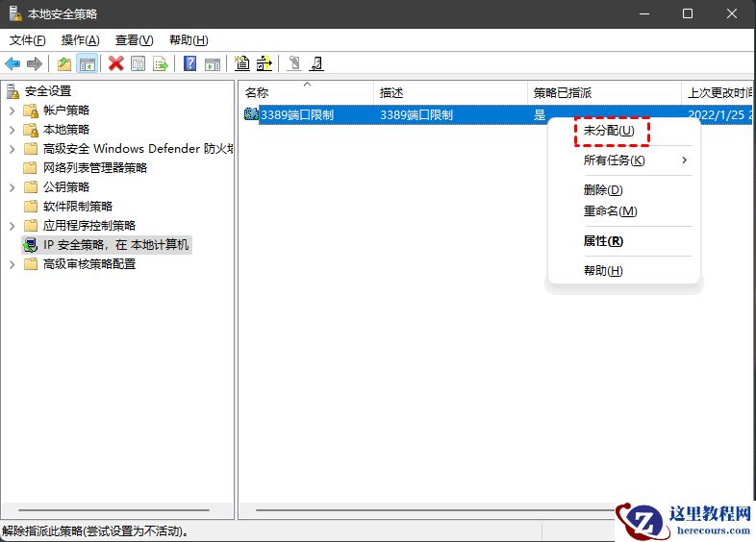
Task: Click the Properties toolbar icon
Action: [x=138, y=63]
